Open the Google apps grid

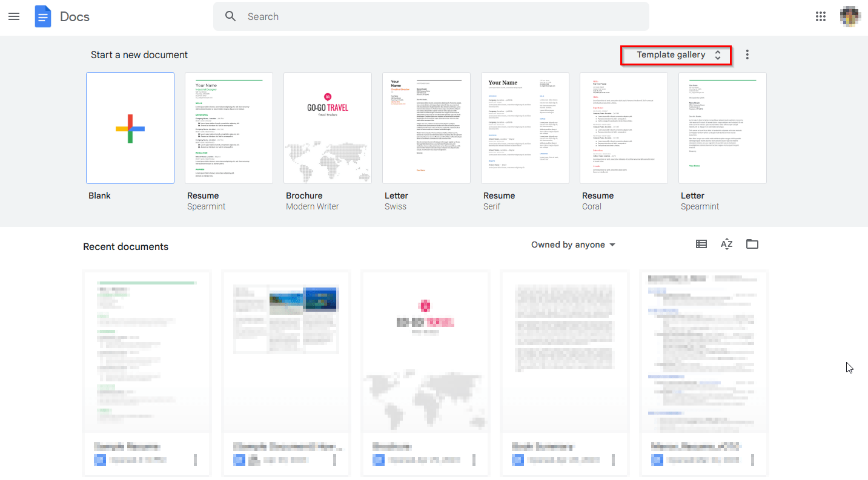point(821,16)
